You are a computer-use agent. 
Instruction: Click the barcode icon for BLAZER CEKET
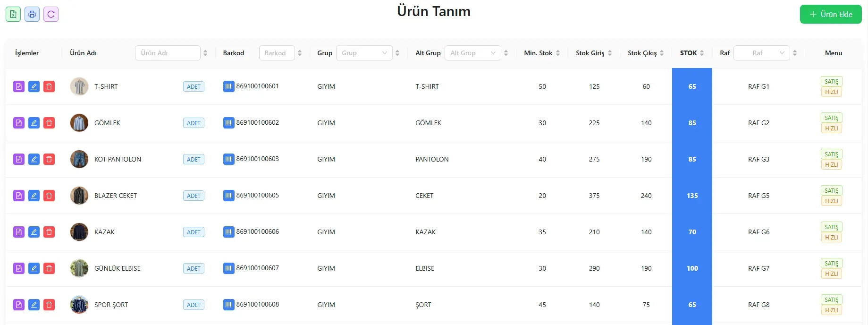click(228, 196)
